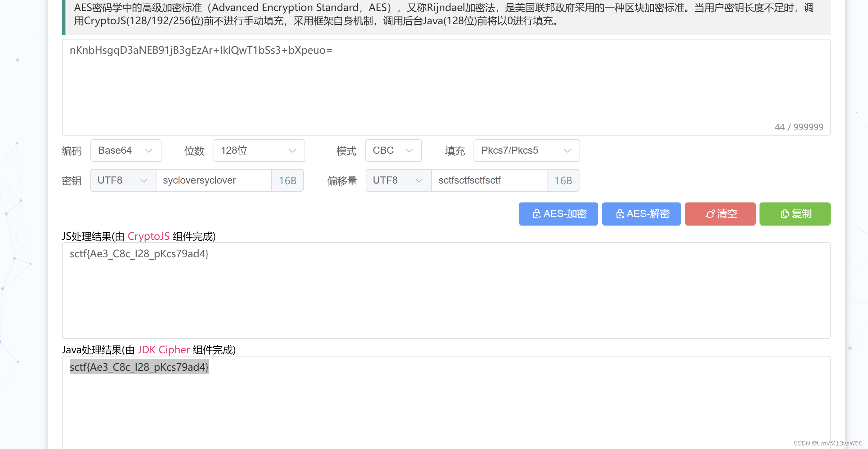Open the 密钥 UTF8 encoding dropdown
The width and height of the screenshot is (868, 449).
click(x=123, y=180)
